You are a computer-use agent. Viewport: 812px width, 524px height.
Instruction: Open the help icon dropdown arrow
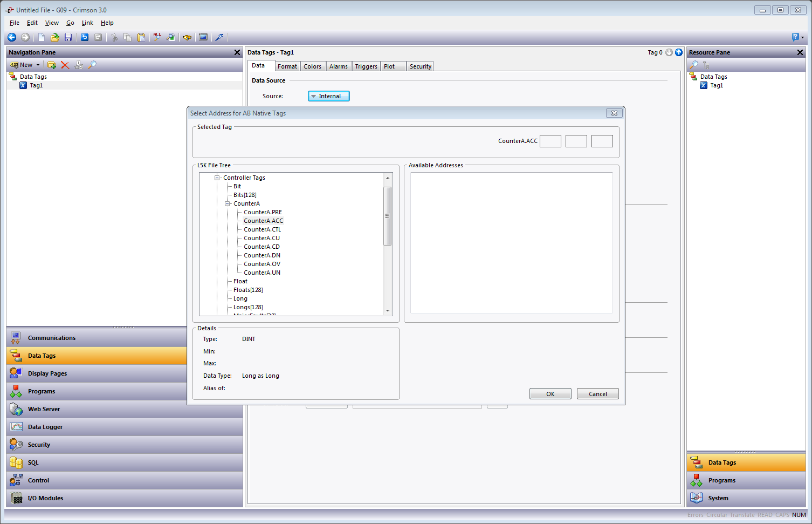point(802,38)
